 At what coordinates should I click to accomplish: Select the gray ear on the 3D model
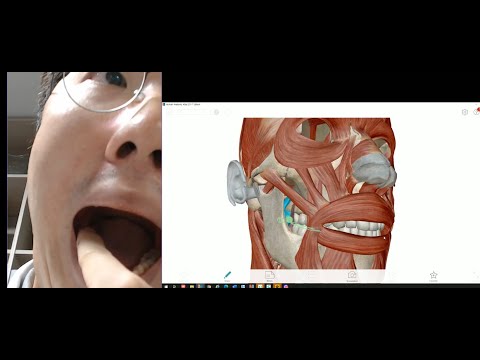[x=237, y=183]
